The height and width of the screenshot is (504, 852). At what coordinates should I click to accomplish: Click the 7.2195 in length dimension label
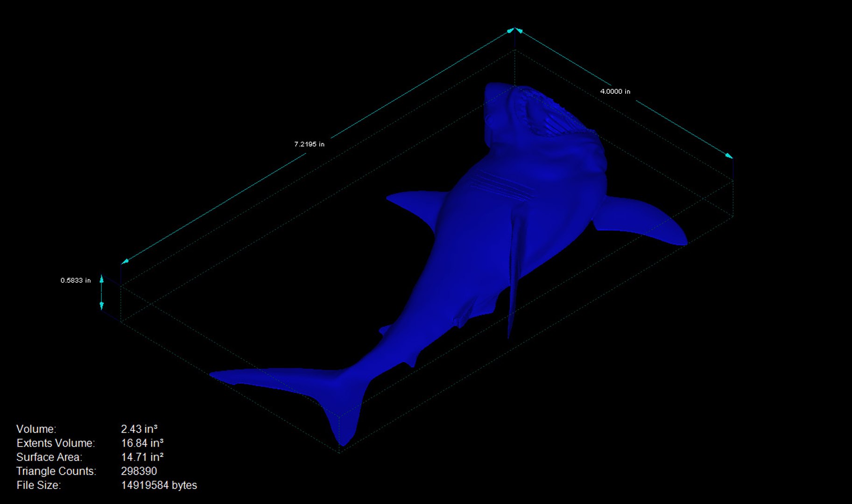click(309, 144)
